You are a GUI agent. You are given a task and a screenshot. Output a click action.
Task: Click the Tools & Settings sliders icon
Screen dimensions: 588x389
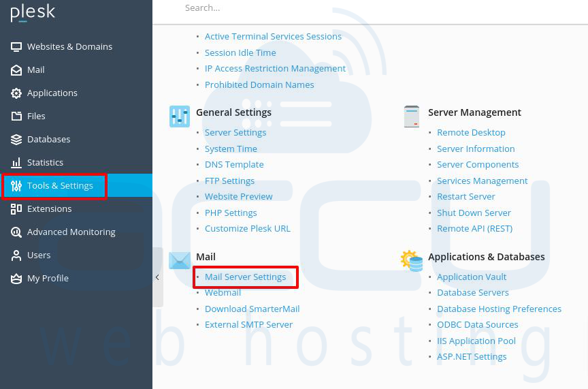pyautogui.click(x=16, y=186)
